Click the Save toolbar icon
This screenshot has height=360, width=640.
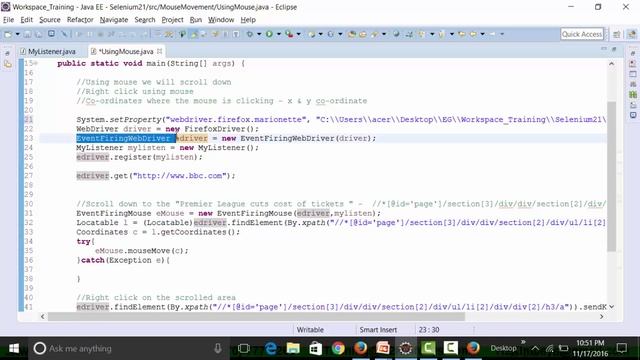pos(27,34)
